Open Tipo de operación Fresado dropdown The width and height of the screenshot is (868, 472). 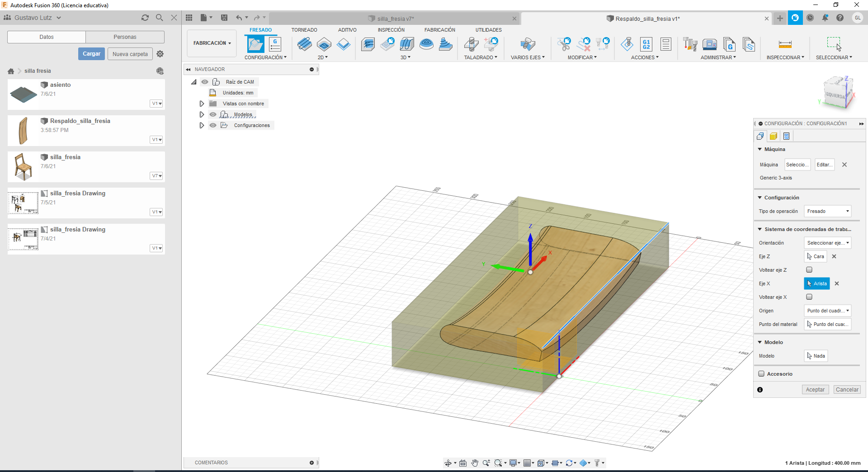[x=828, y=211]
